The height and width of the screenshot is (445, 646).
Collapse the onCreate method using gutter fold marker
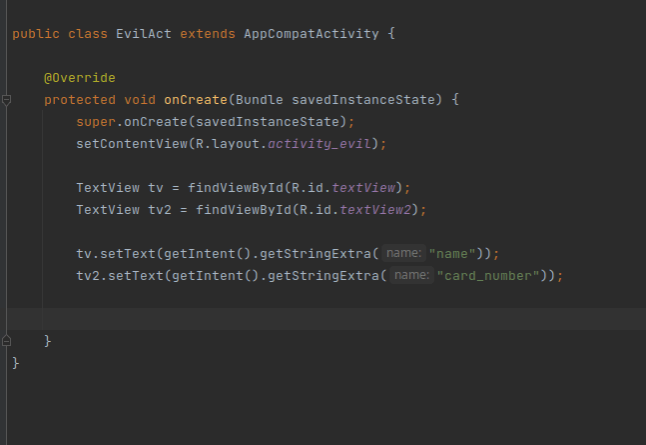tap(6, 100)
